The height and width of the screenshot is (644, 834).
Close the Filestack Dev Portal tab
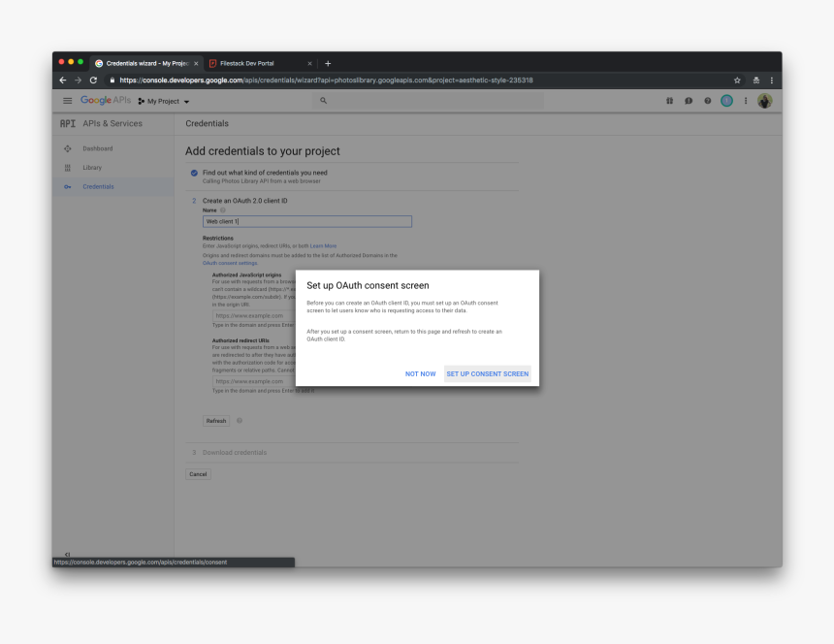309,63
